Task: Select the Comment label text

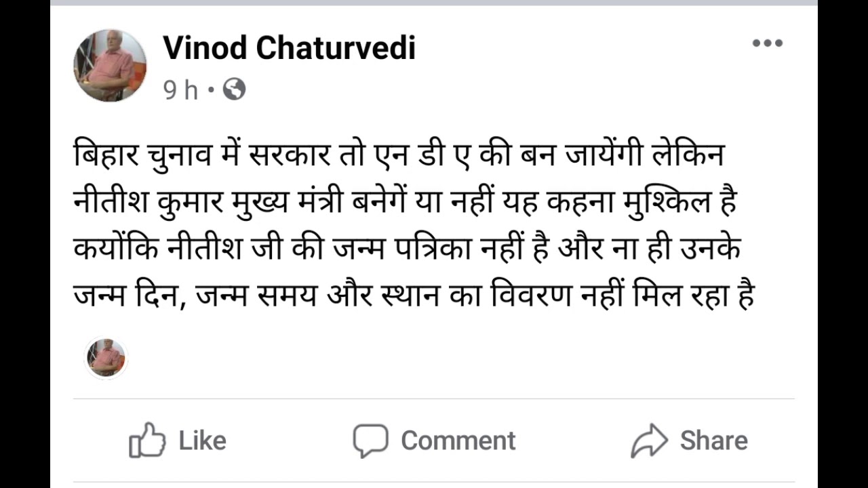Action: (458, 441)
